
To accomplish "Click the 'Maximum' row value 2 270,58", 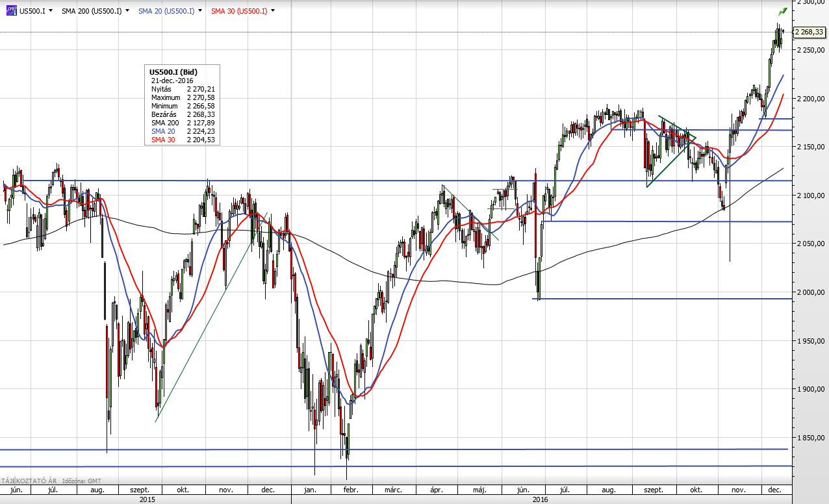I will point(200,97).
